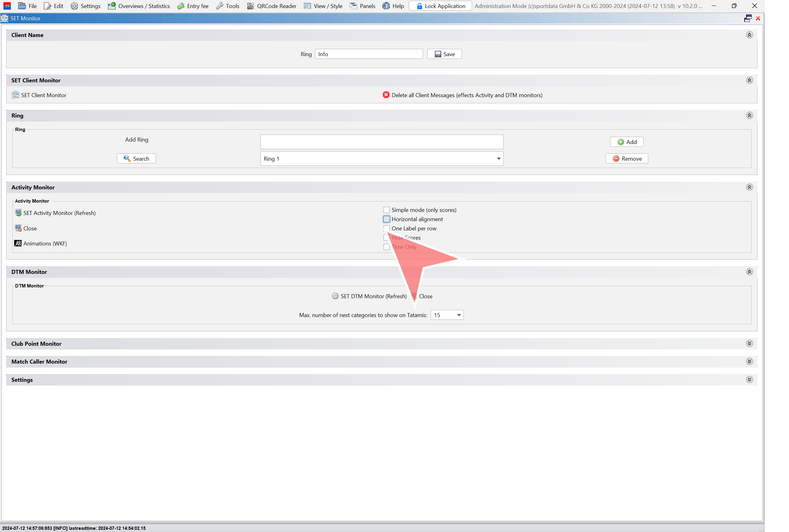
Task: Enable Simple mode (only scores)
Action: (386, 210)
